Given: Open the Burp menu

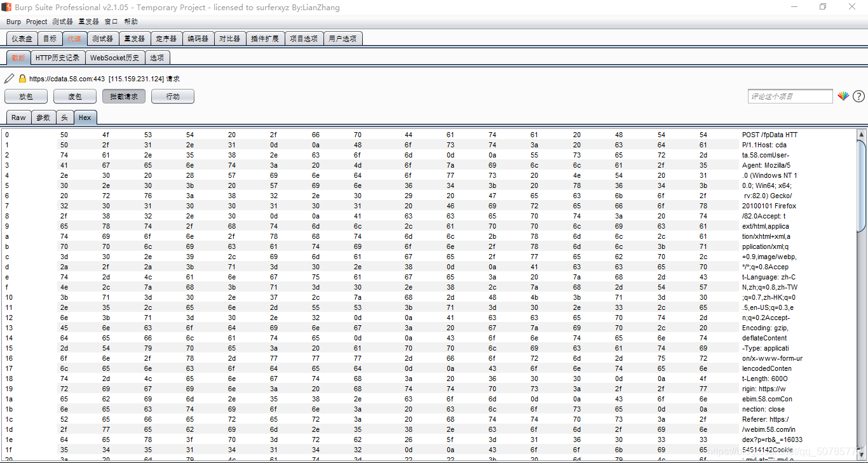Looking at the screenshot, I should [x=13, y=22].
